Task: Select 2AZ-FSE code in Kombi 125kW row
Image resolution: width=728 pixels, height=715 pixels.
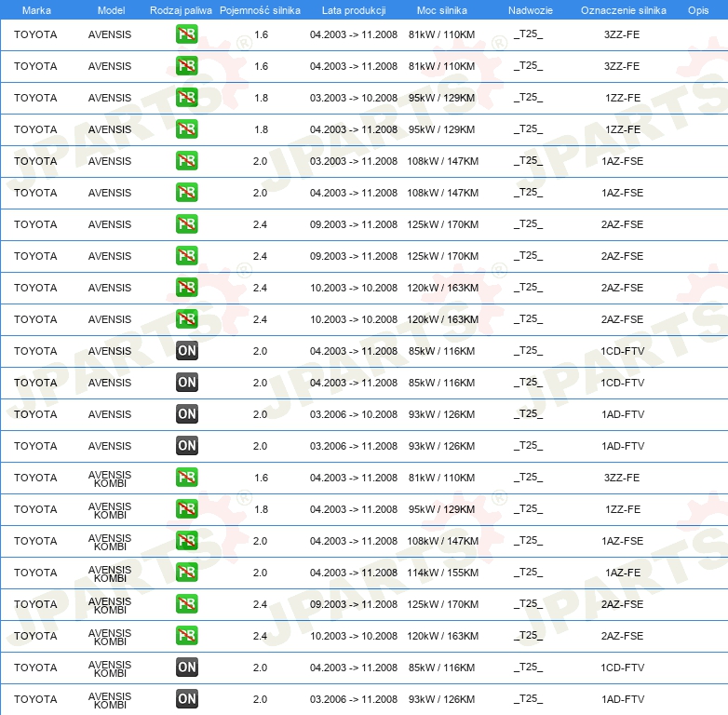Action: click(x=622, y=604)
